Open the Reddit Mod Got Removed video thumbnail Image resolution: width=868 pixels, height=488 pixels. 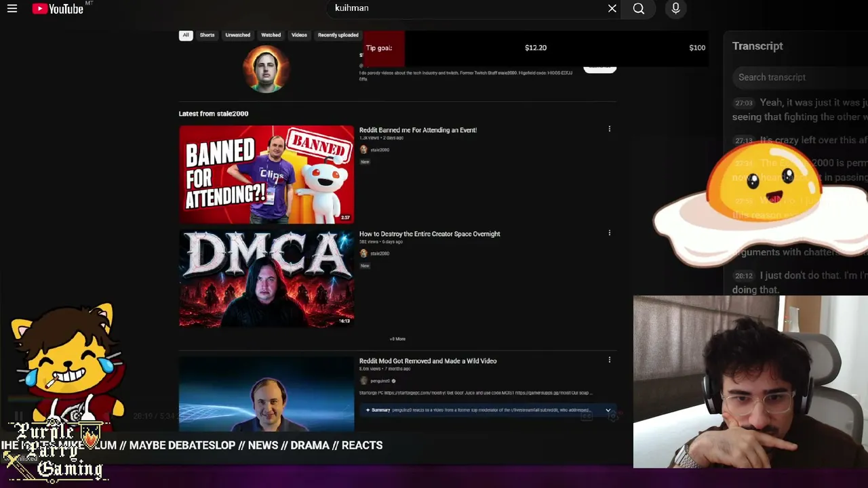(267, 394)
